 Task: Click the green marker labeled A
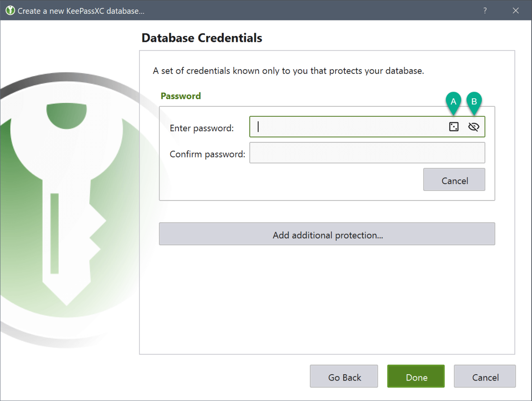pyautogui.click(x=453, y=102)
